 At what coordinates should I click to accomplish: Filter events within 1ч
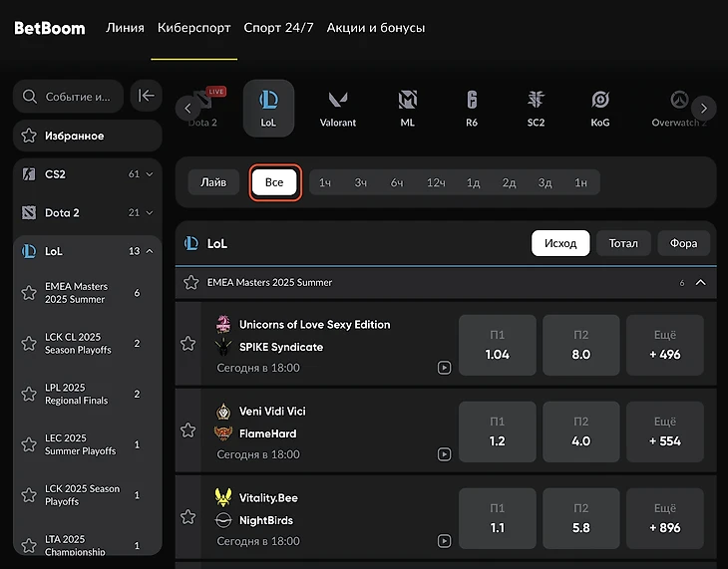(x=325, y=183)
